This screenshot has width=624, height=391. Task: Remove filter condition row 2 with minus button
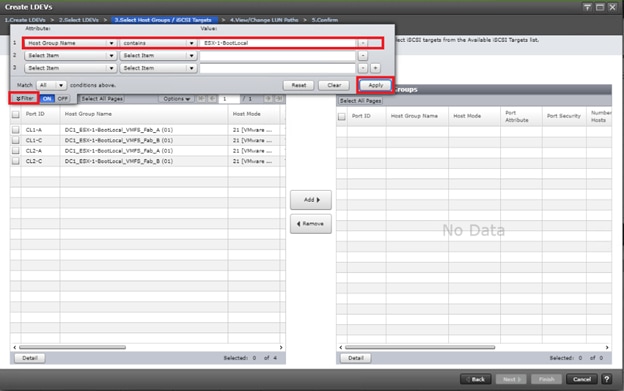pyautogui.click(x=363, y=56)
